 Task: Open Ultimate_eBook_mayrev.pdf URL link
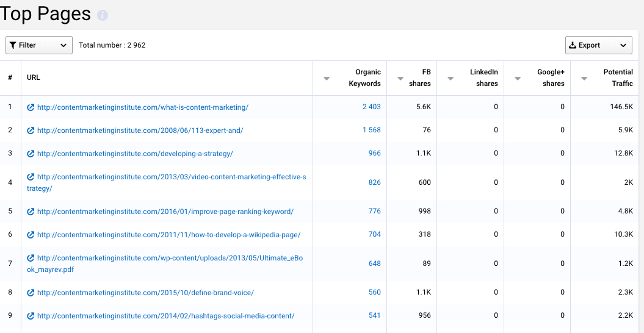(x=165, y=263)
